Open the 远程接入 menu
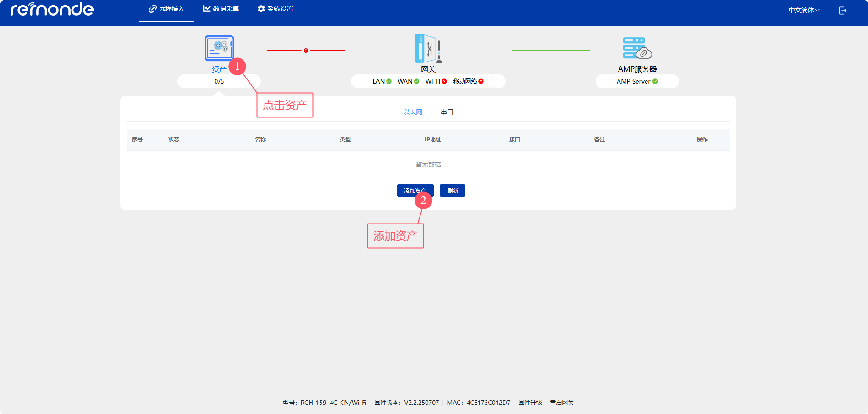Viewport: 868px width, 414px height. click(166, 9)
